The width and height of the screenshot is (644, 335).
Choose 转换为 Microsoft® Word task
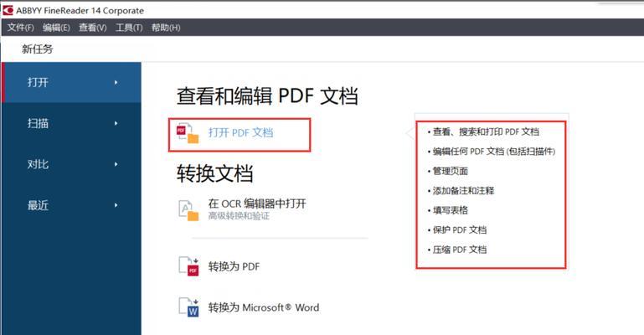264,307
